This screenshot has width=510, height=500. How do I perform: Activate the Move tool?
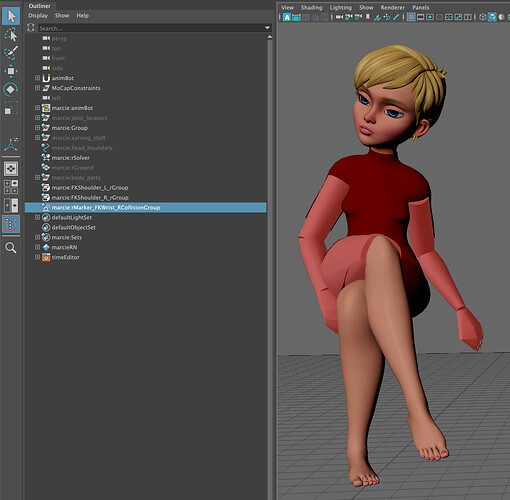pyautogui.click(x=11, y=71)
